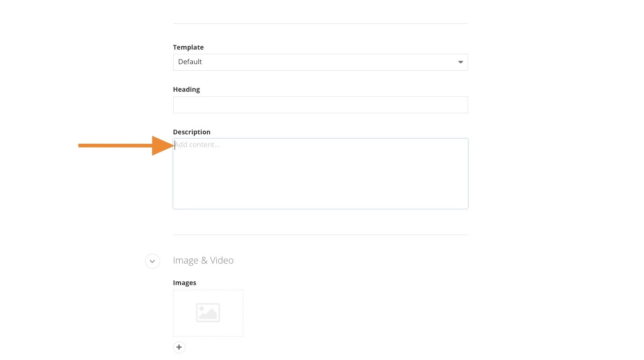Image resolution: width=644 pixels, height=360 pixels.
Task: Click the Template dropdown arrow
Action: tap(460, 62)
